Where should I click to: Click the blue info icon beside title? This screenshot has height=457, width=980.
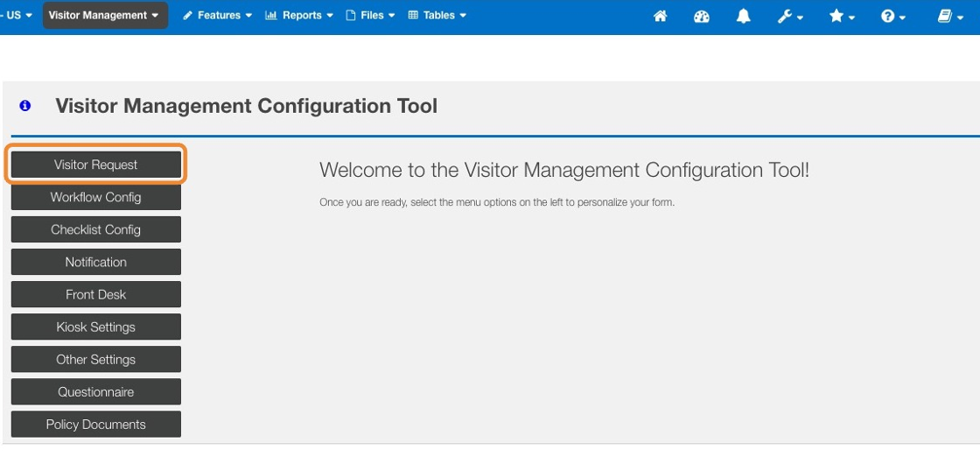click(x=25, y=106)
